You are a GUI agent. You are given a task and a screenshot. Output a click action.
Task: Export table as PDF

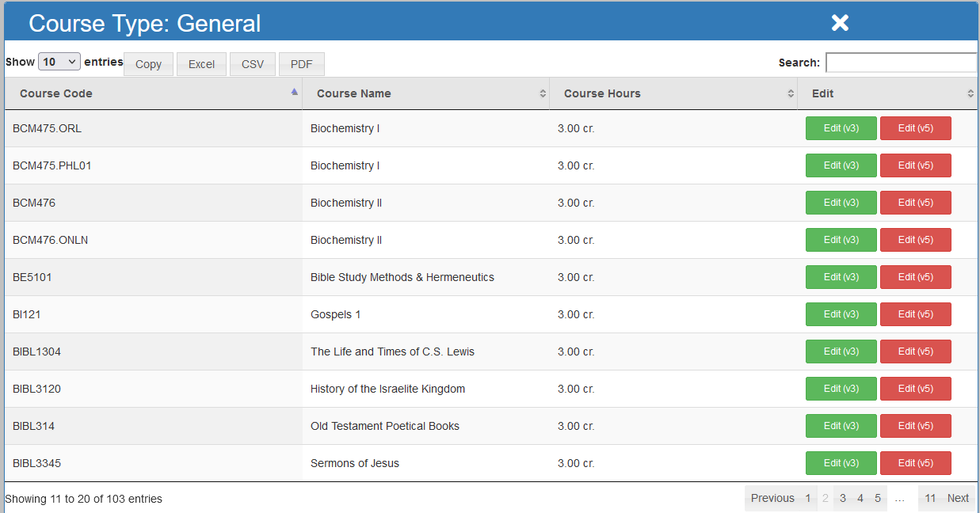pyautogui.click(x=301, y=64)
